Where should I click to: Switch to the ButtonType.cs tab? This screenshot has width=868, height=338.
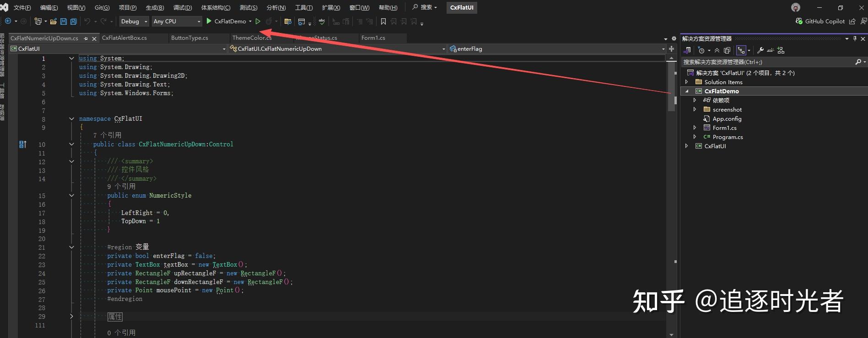(189, 38)
